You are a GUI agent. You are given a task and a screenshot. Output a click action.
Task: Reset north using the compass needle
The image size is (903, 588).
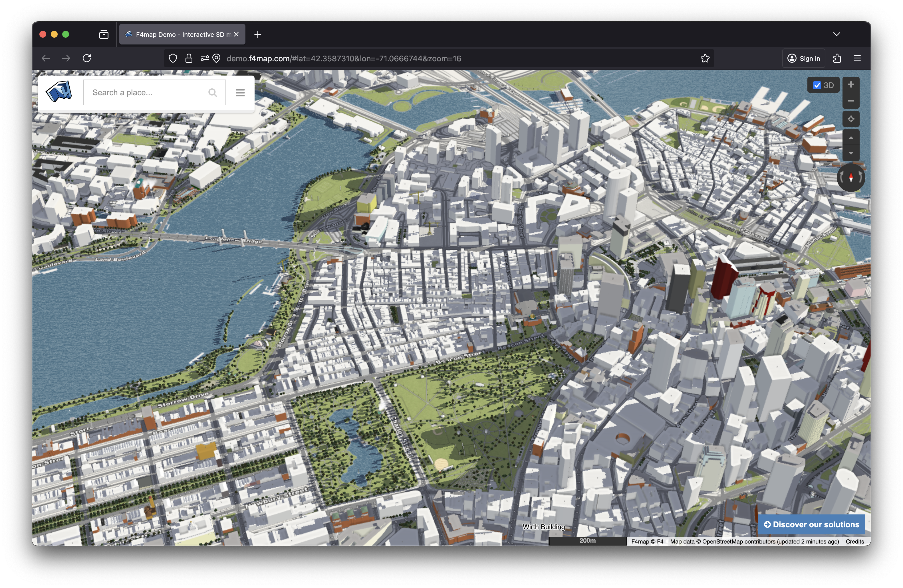[x=851, y=177]
